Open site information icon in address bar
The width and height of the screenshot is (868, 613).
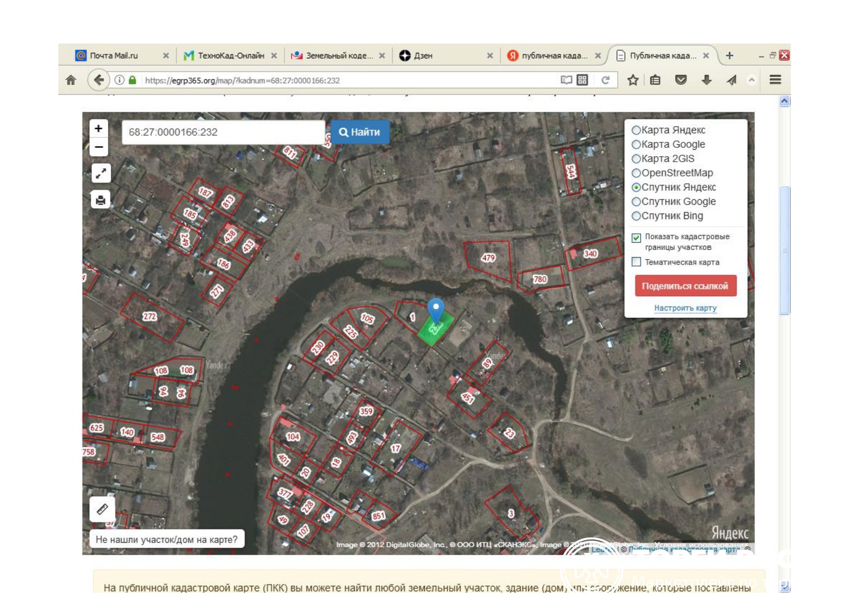click(x=119, y=80)
